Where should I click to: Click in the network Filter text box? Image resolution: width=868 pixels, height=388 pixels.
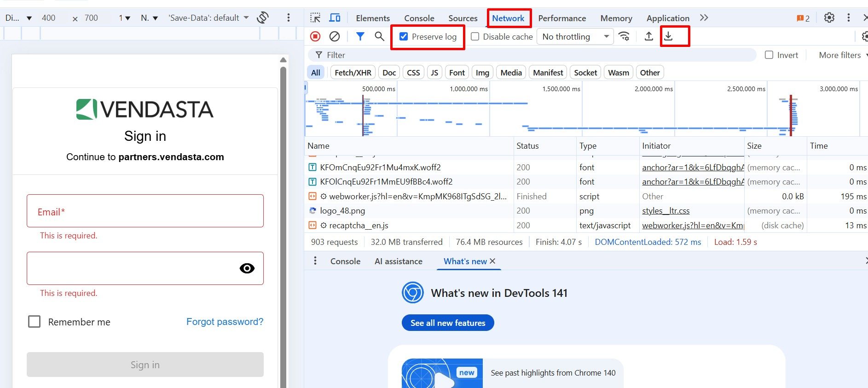click(532, 55)
